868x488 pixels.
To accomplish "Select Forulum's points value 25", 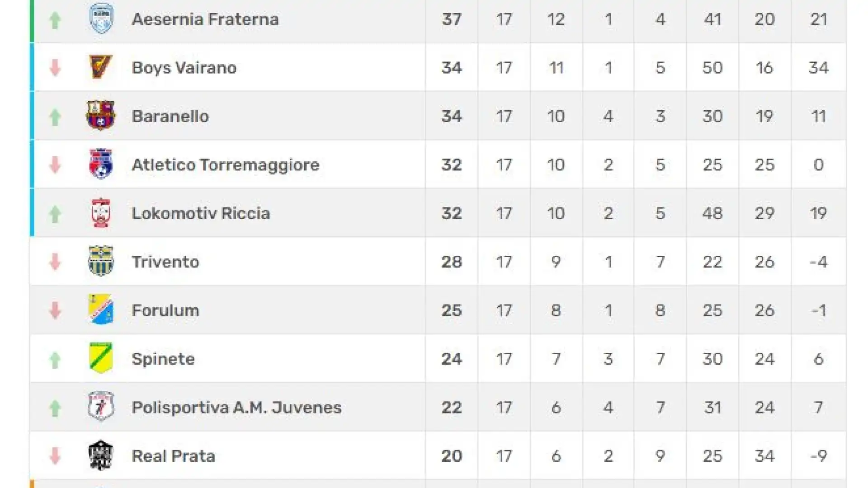I will 452,310.
